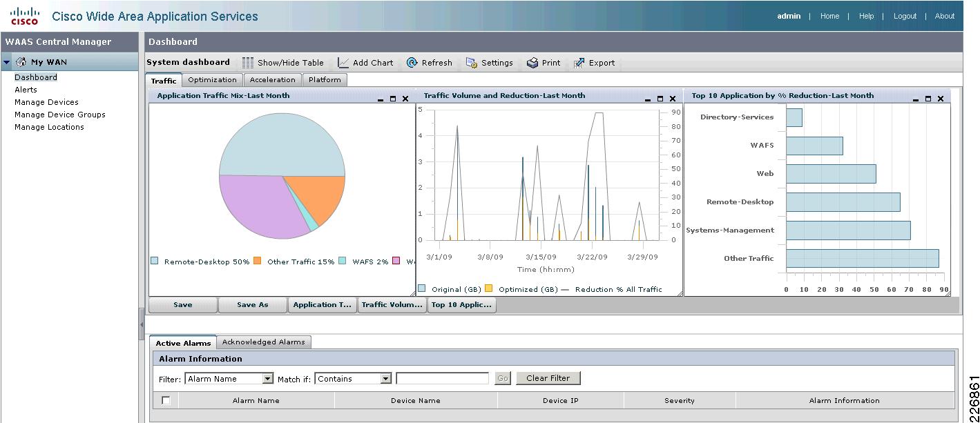980x423 pixels.
Task: Open Manage Devices in the sidebar
Action: tap(47, 102)
